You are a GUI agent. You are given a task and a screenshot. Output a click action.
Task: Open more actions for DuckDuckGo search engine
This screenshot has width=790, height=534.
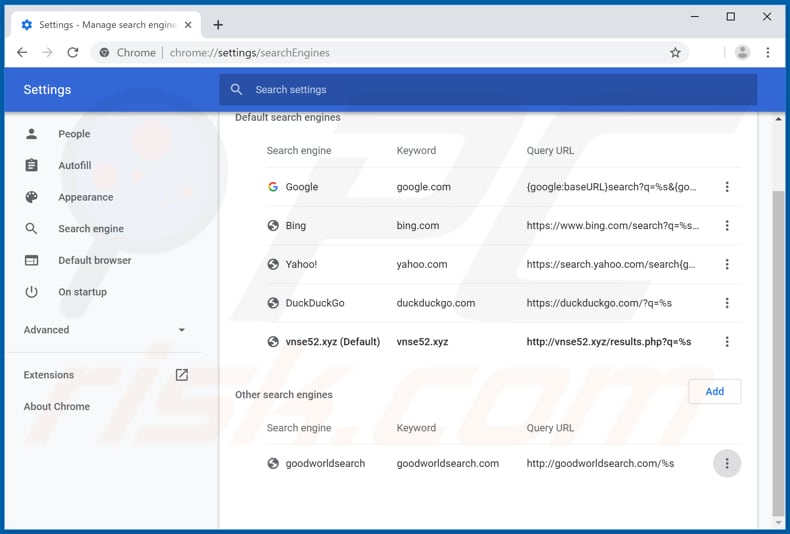point(727,303)
